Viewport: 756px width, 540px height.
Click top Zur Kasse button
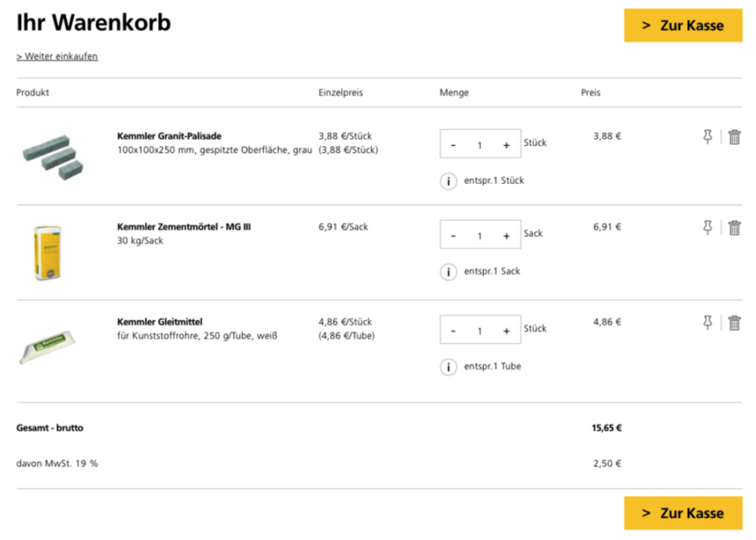(x=683, y=25)
